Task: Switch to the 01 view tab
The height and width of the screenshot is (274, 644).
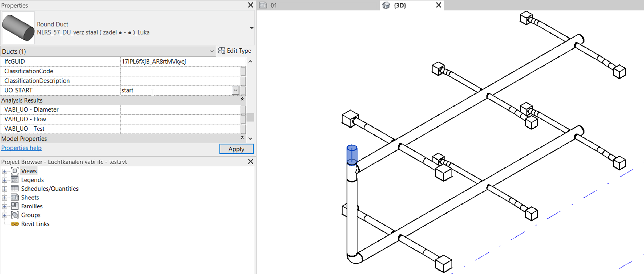Action: (x=274, y=5)
